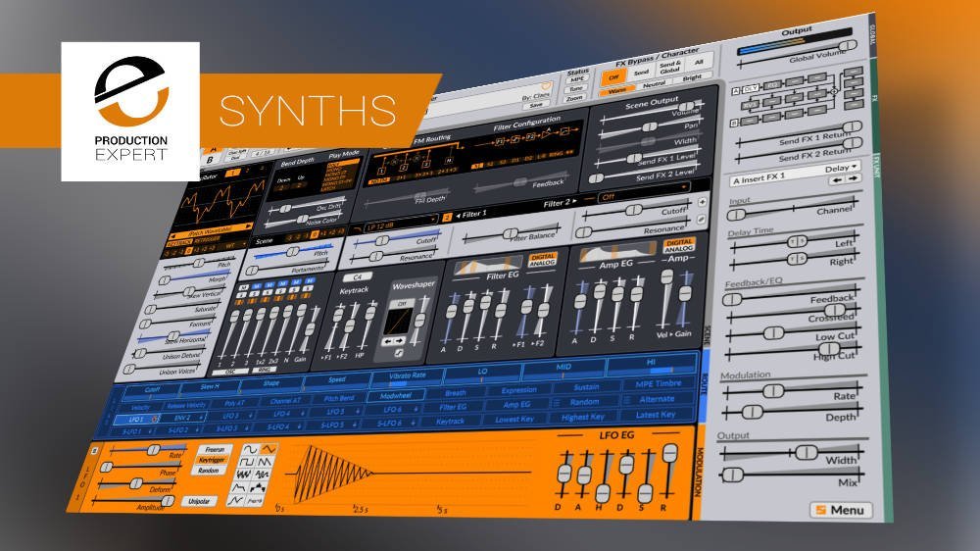Click the RVB slot in FX routing
The height and width of the screenshot is (551, 980).
[x=750, y=105]
